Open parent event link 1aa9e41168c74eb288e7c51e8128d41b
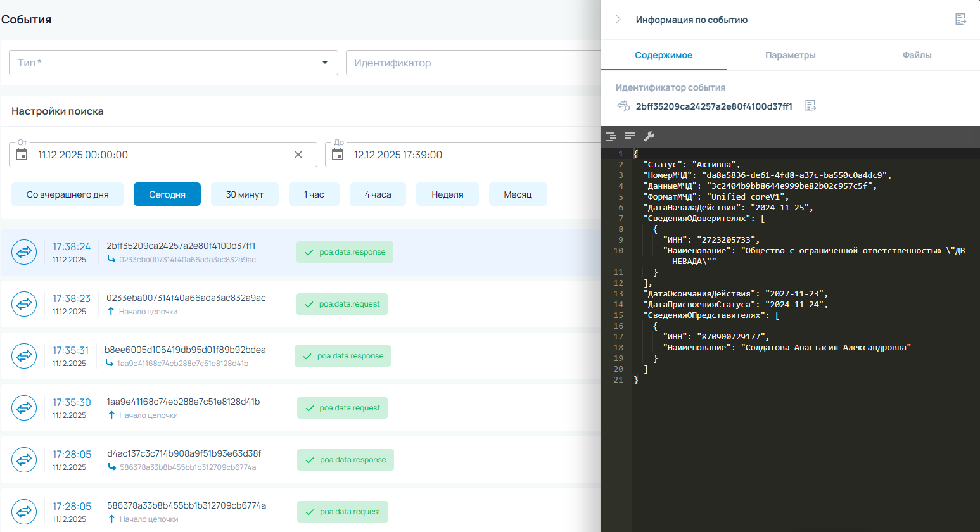The image size is (980, 532). (182, 364)
